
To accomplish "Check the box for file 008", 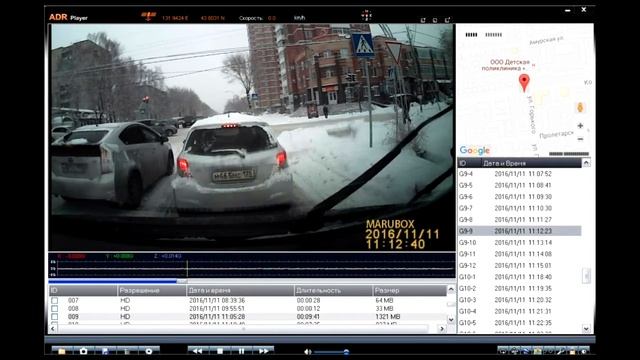I will pos(55,309).
